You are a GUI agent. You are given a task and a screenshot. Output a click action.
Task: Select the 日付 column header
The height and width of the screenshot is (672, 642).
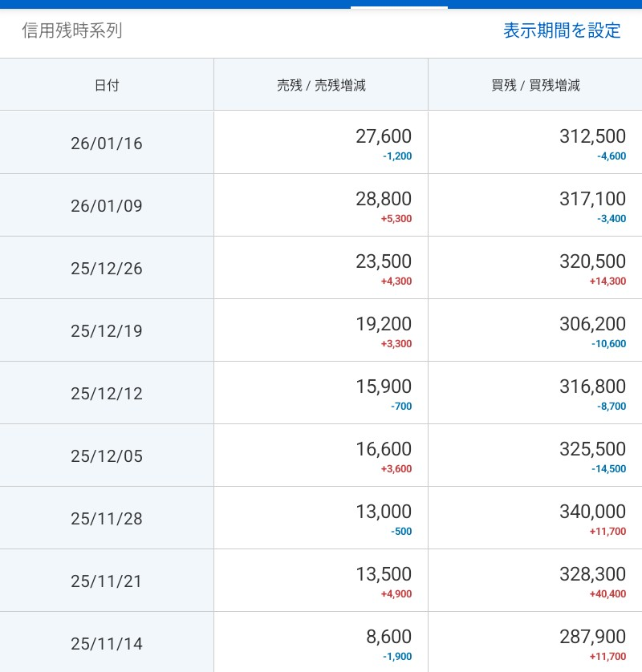point(107,85)
